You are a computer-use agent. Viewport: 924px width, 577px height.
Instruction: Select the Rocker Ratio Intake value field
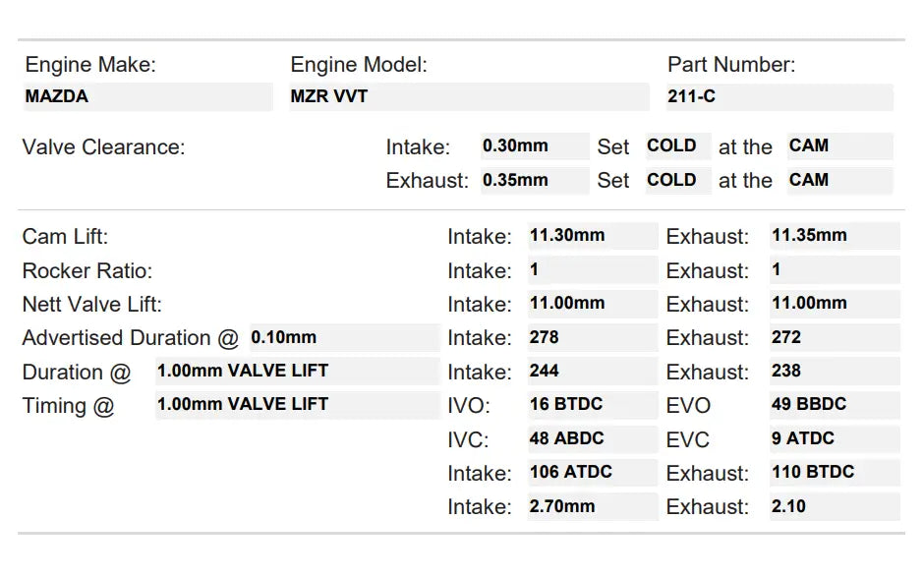[592, 270]
